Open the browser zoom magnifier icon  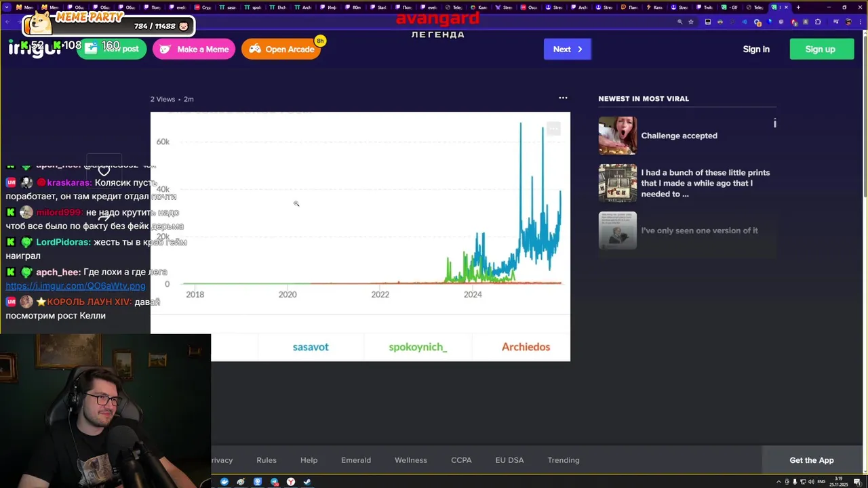click(x=679, y=22)
